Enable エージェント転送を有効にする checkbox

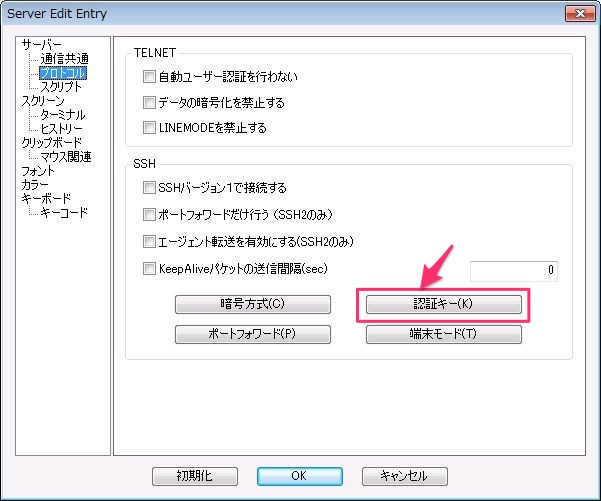click(x=150, y=241)
